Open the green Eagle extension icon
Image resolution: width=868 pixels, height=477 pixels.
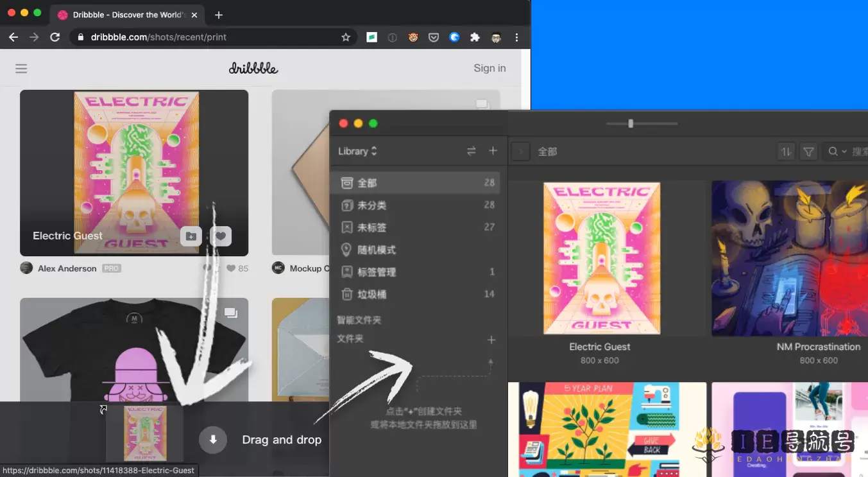[371, 37]
